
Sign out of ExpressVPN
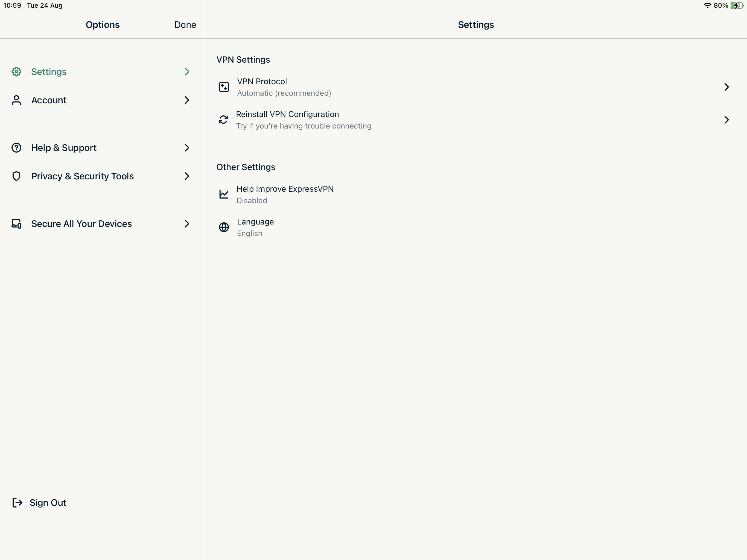coord(48,503)
